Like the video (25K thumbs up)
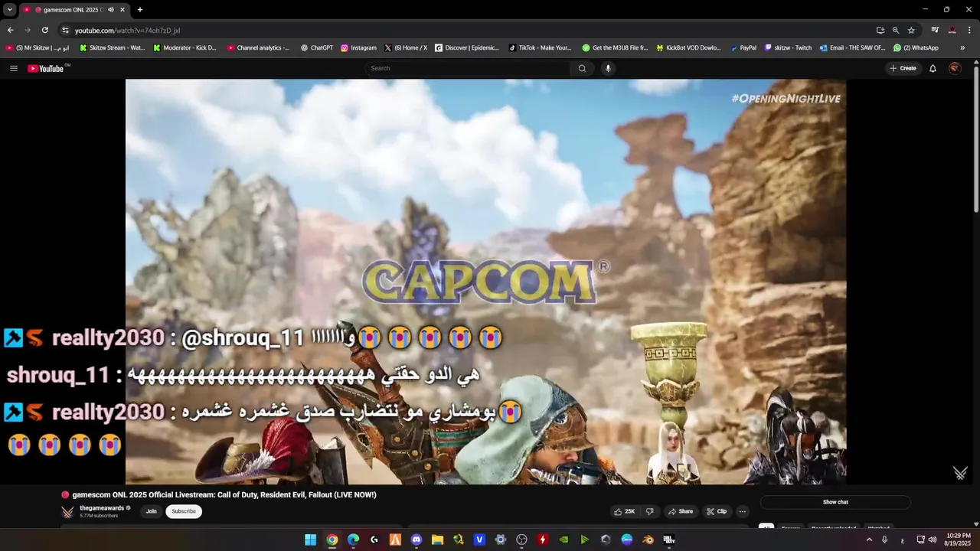Image resolution: width=980 pixels, height=551 pixels. tap(625, 511)
